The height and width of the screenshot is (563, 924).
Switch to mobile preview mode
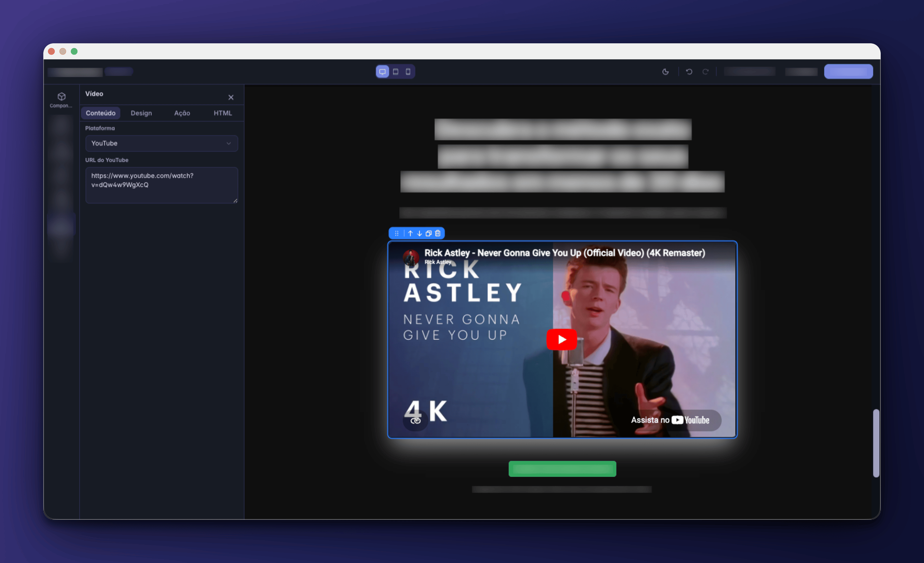(408, 72)
